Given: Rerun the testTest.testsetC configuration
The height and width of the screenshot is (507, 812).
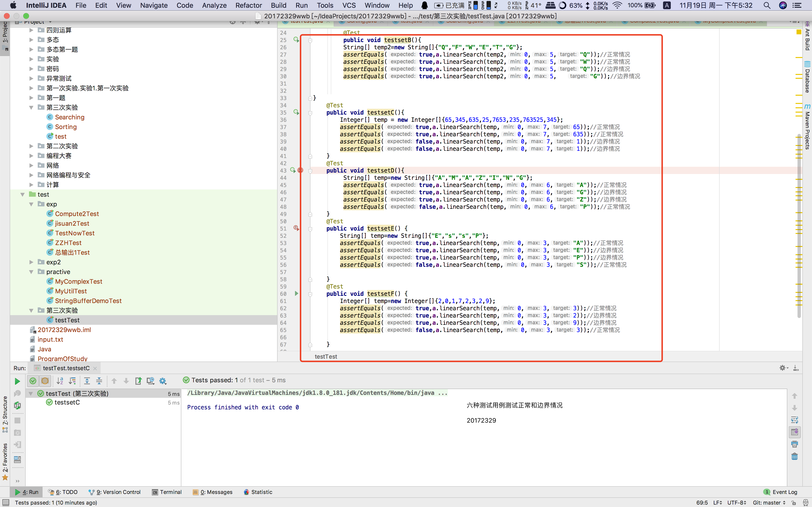Looking at the screenshot, I should [x=17, y=381].
